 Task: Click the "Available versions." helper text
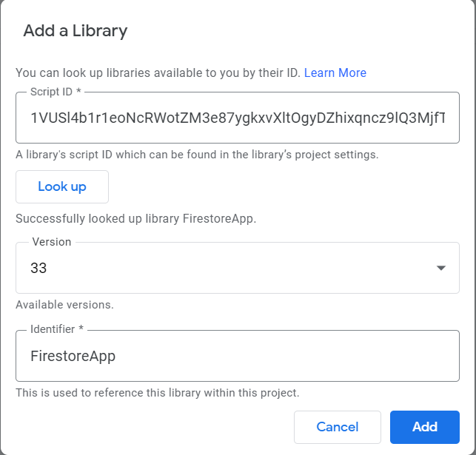64,305
